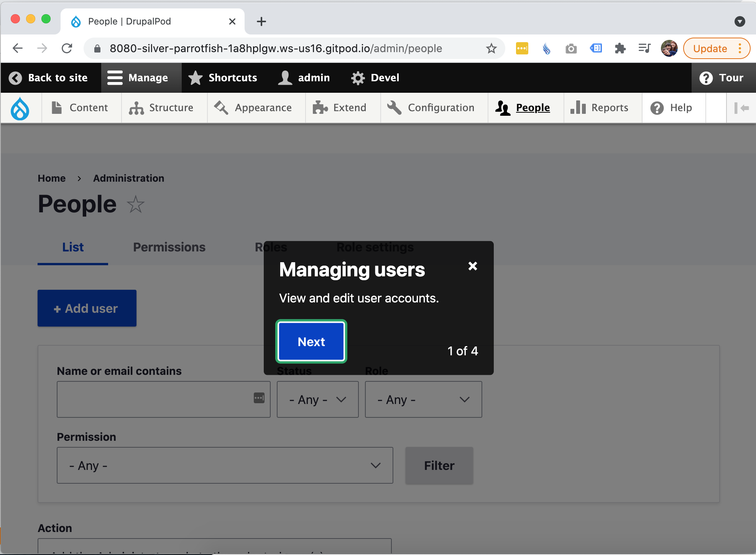Click the Next button in the tour popup
Viewport: 756px width, 555px height.
[311, 342]
